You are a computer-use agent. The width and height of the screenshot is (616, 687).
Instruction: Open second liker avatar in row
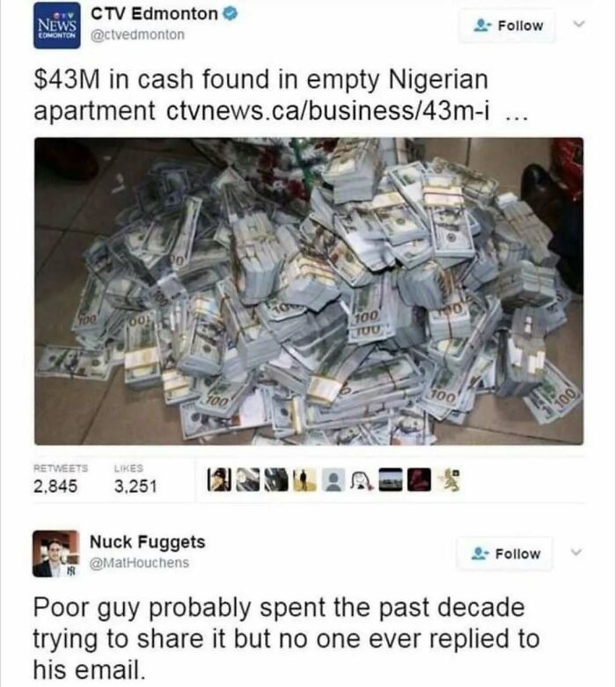point(247,479)
